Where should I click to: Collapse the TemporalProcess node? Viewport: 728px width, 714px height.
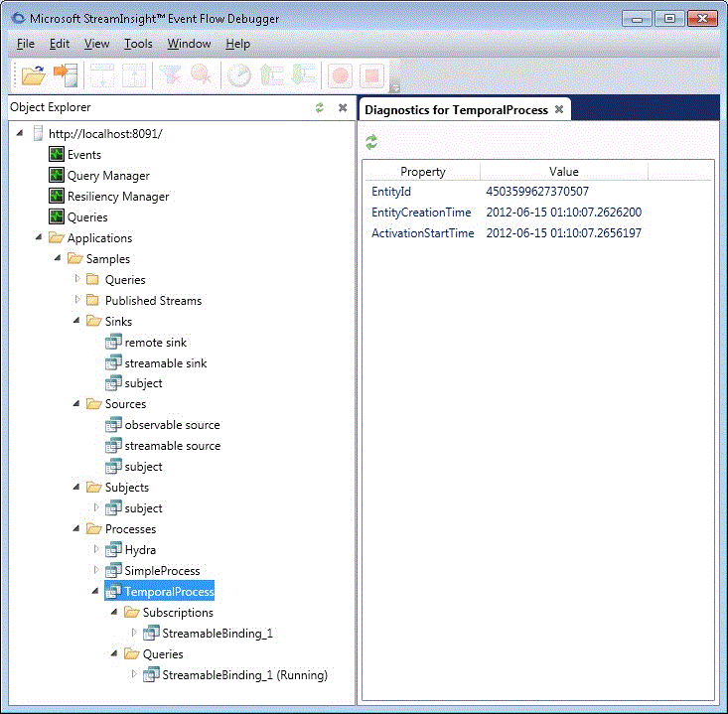point(95,591)
